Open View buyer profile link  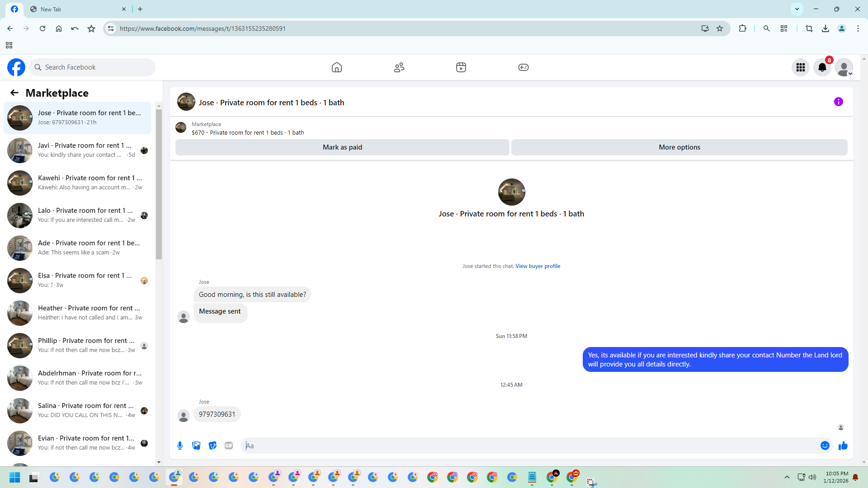(x=538, y=266)
